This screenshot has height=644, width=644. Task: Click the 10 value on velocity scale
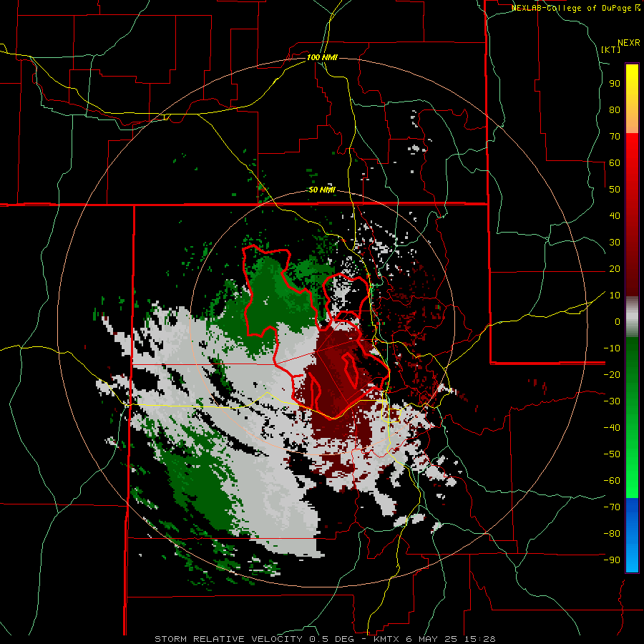tap(615, 296)
